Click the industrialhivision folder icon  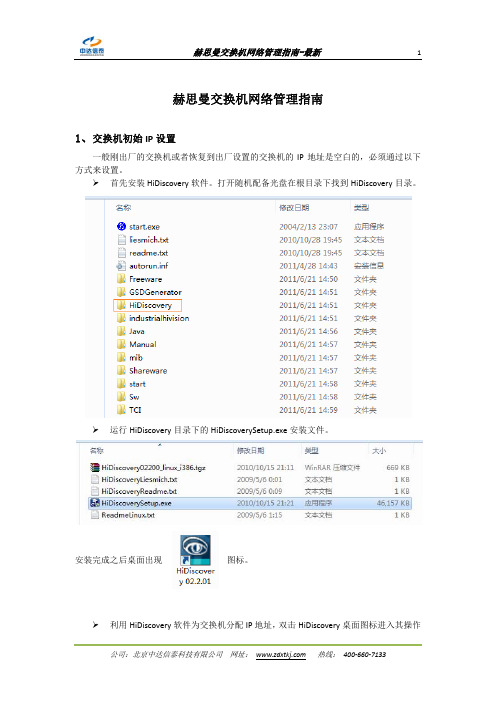121,318
